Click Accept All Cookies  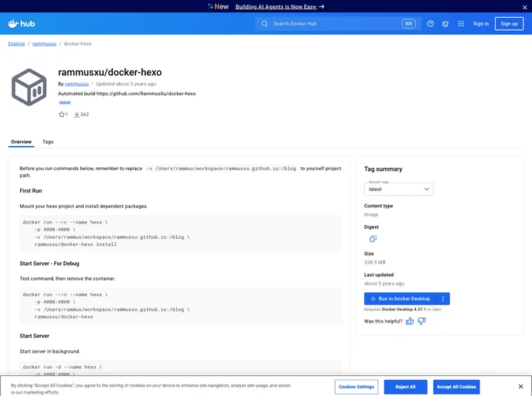tap(456, 387)
